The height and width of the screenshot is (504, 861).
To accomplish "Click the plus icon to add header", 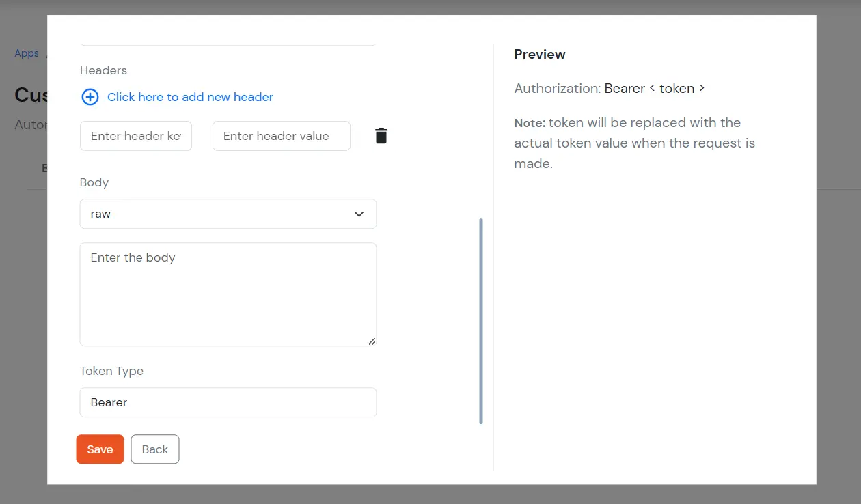I will point(90,97).
